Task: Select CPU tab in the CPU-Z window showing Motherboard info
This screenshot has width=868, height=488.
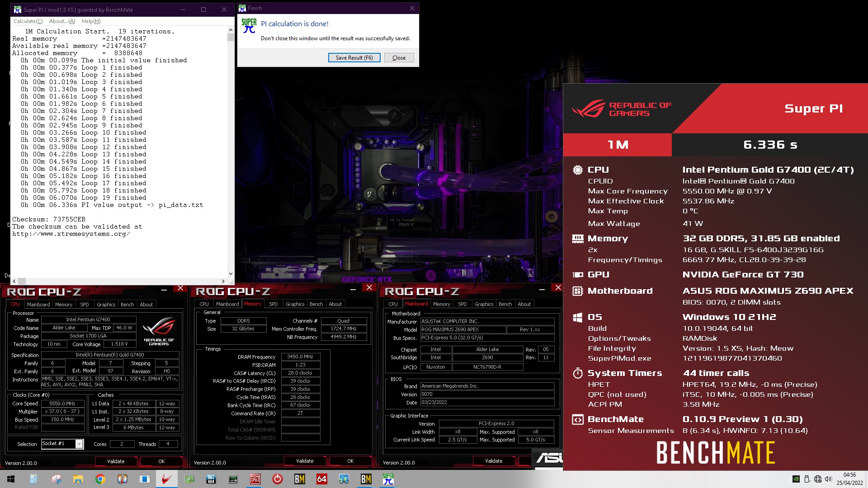Action: [393, 304]
